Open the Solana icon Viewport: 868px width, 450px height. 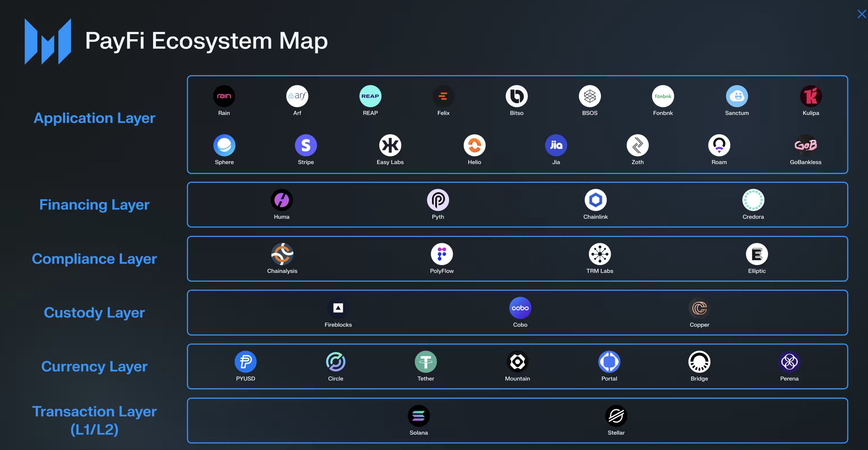[x=418, y=416]
